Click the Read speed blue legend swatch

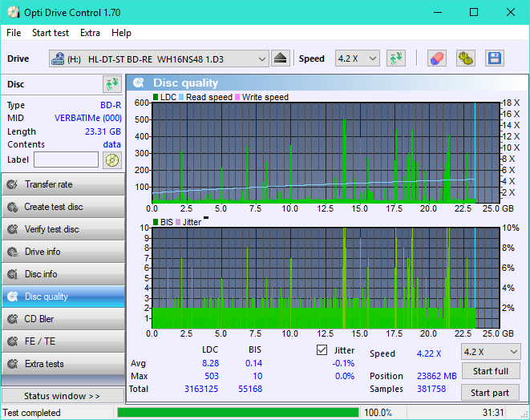[x=181, y=97]
